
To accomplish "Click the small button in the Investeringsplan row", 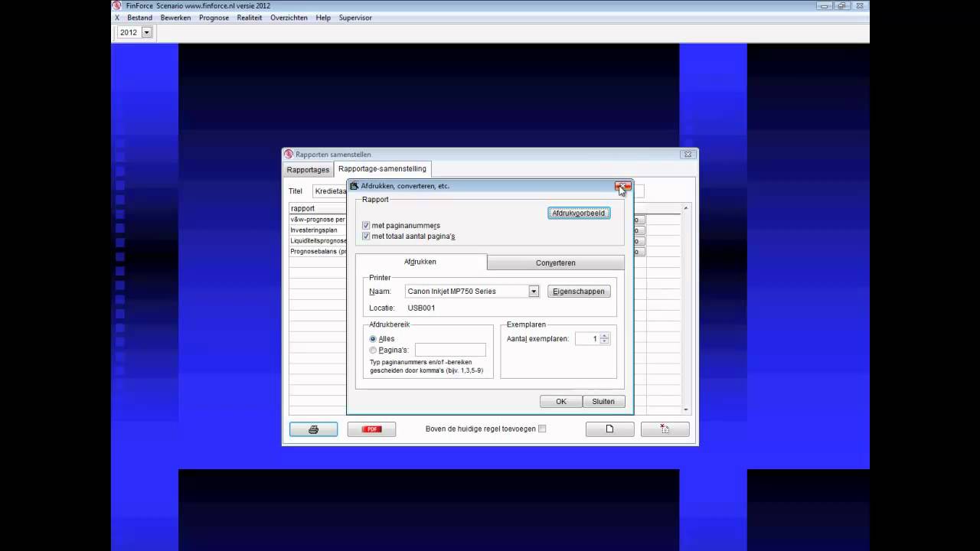I will coord(639,230).
